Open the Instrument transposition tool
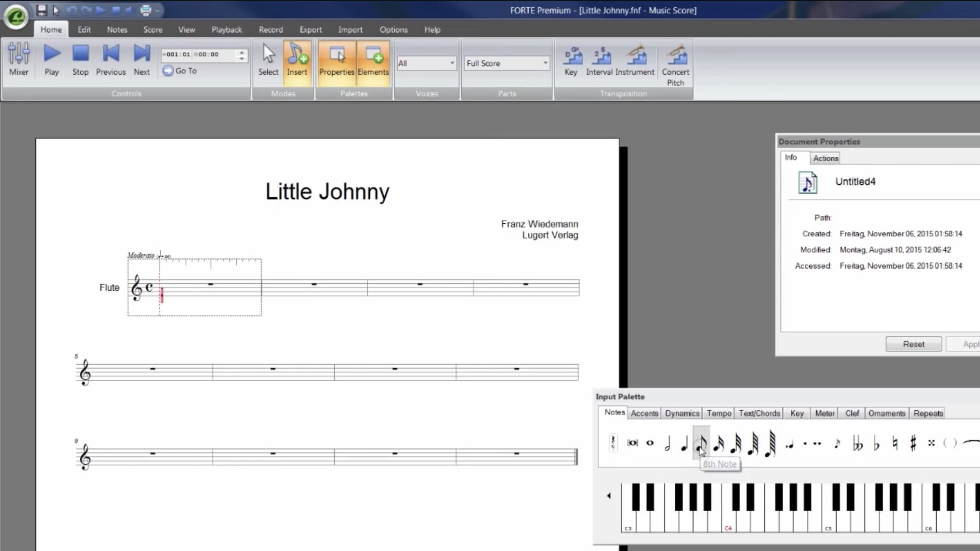The image size is (980, 551). 636,60
